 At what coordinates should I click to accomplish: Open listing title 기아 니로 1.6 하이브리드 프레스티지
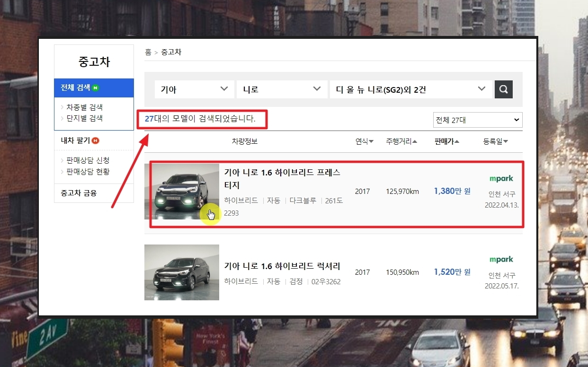pyautogui.click(x=282, y=179)
